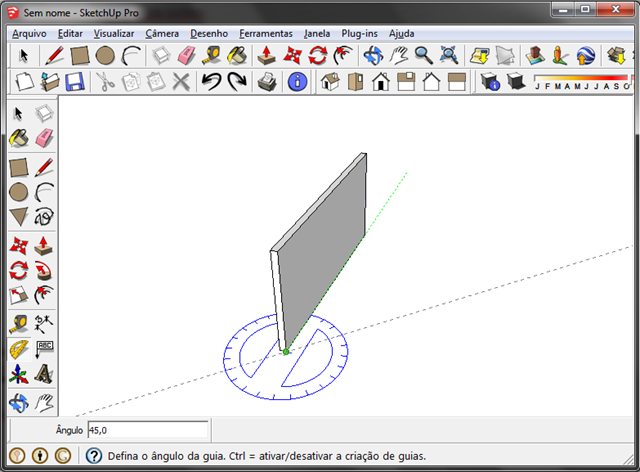
Task: Select Follow Me tool in left toolbar
Action: pyautogui.click(x=44, y=271)
